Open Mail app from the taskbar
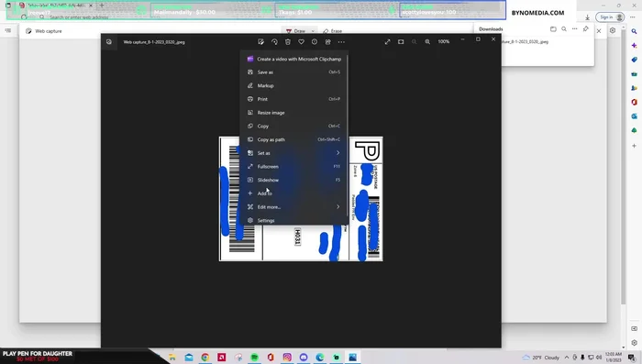642x364 pixels. [x=189, y=358]
